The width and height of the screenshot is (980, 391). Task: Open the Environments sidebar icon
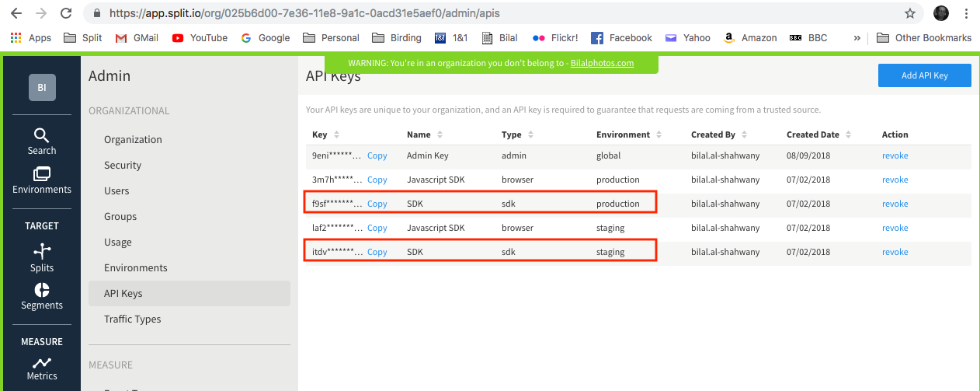[x=42, y=180]
